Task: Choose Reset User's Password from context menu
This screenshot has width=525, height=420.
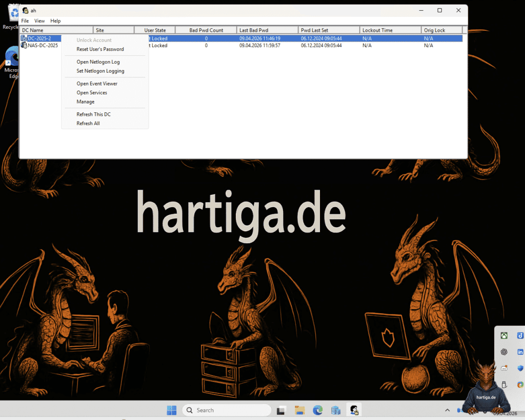Action: 100,49
